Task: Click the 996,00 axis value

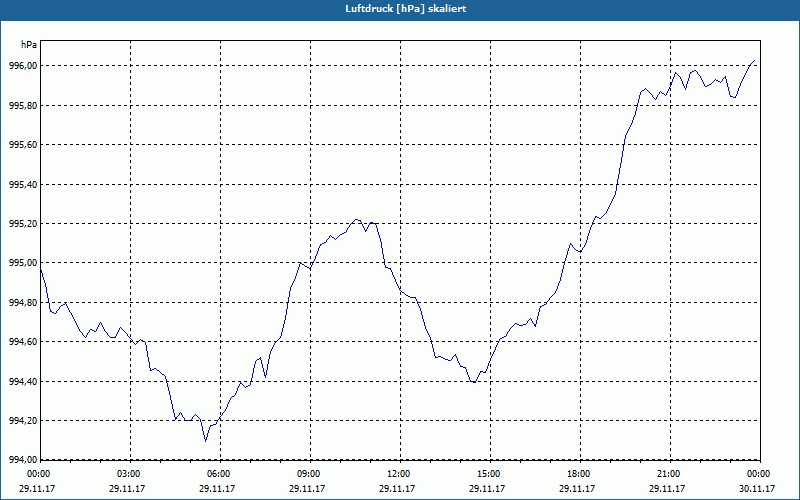Action: pos(23,66)
